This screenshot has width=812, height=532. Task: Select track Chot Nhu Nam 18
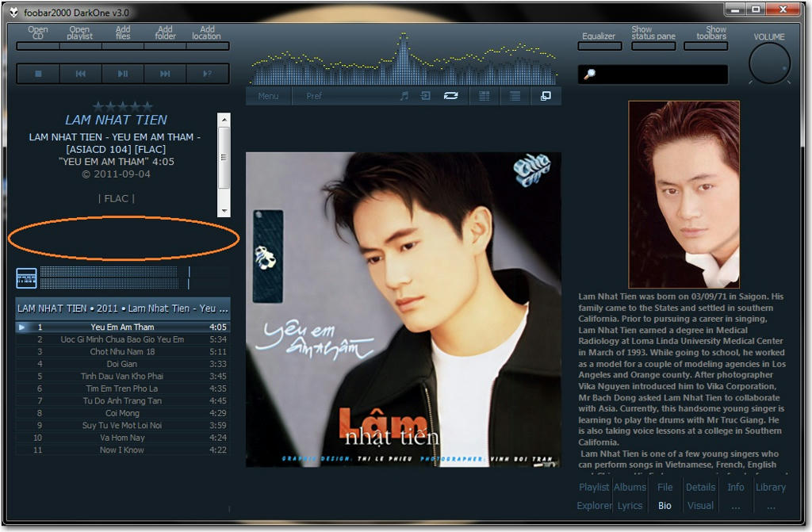(x=123, y=352)
